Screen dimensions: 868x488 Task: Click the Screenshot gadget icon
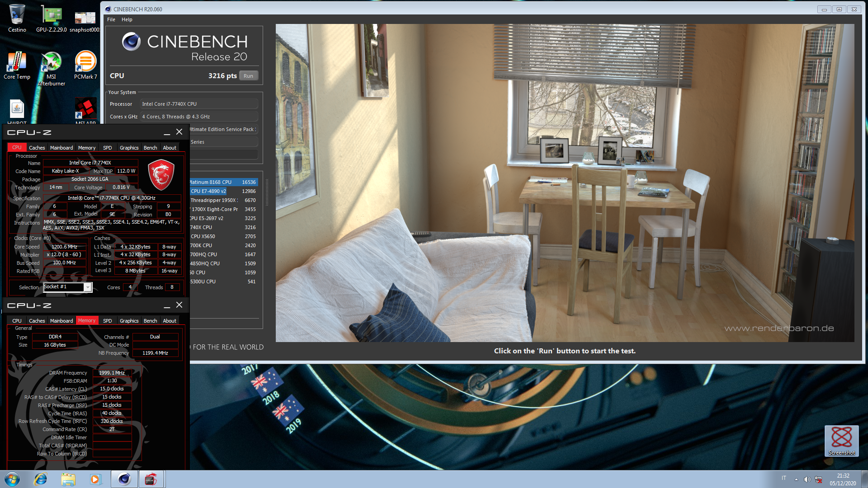pyautogui.click(x=841, y=441)
